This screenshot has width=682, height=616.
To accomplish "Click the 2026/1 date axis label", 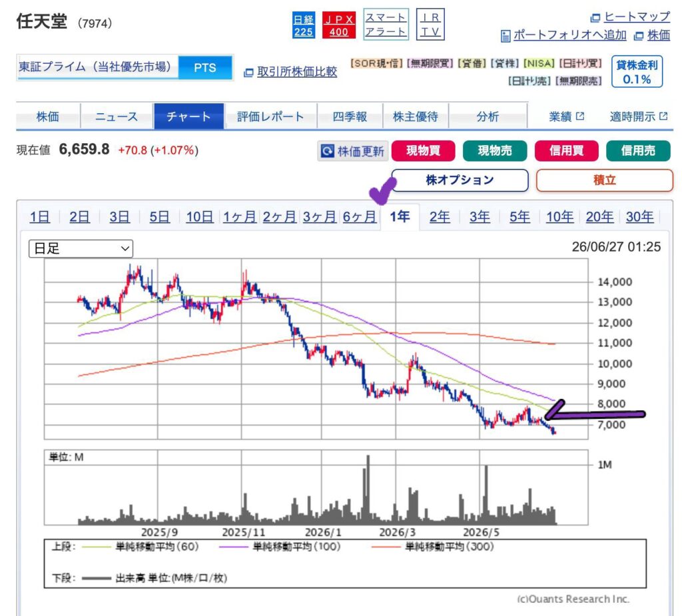I will pyautogui.click(x=323, y=533).
